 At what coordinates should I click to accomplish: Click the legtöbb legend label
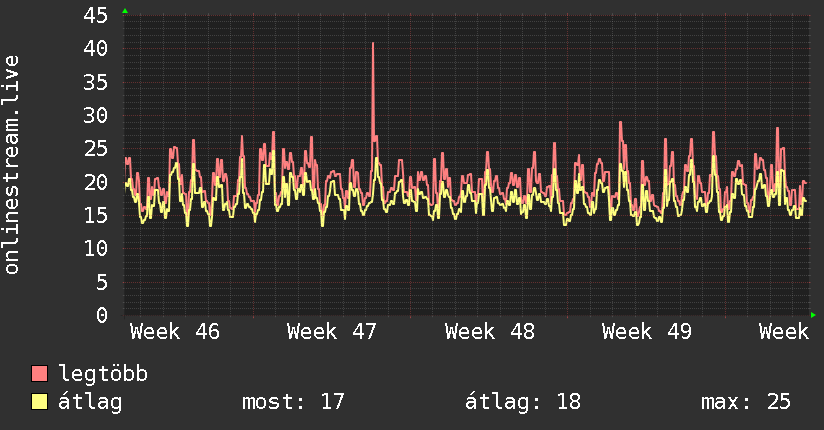tap(103, 374)
